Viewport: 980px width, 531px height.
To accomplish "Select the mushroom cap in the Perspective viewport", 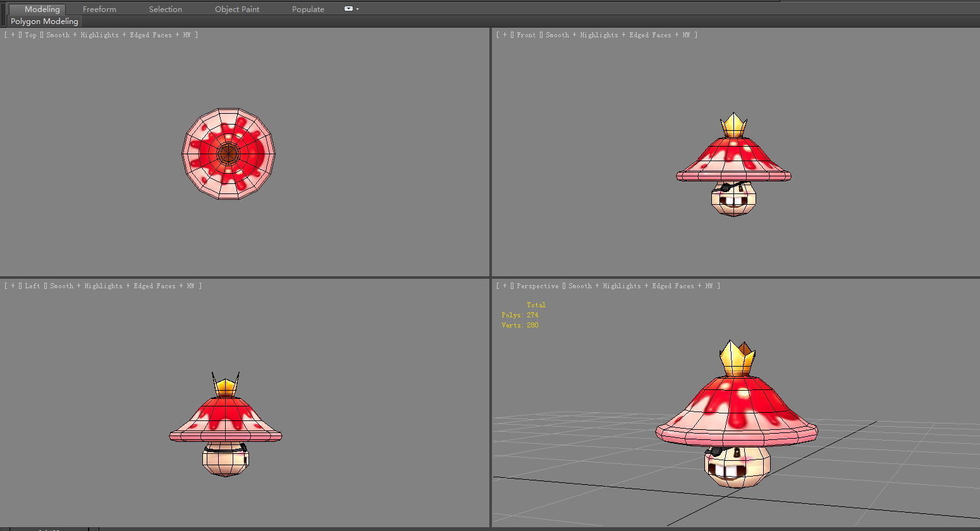I will click(x=737, y=411).
